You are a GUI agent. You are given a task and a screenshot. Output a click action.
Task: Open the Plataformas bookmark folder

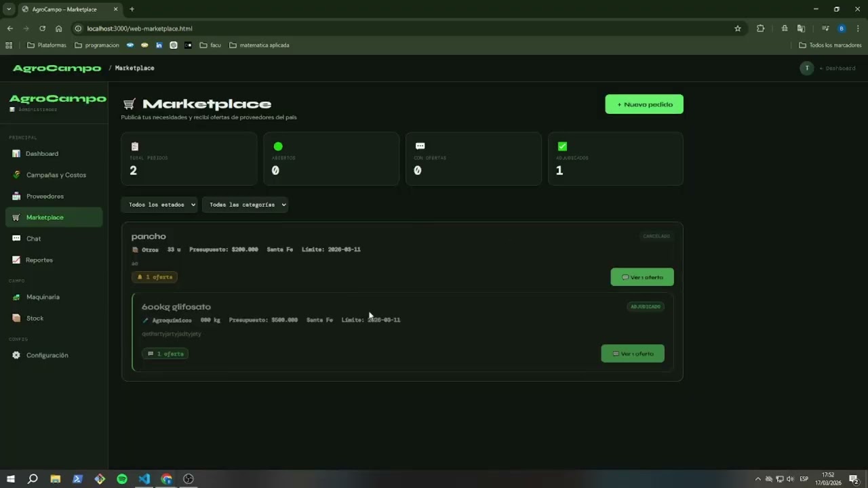point(47,45)
